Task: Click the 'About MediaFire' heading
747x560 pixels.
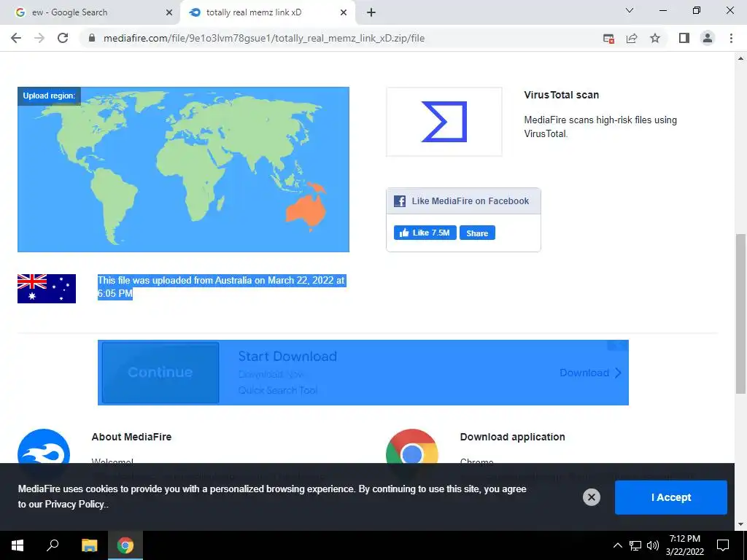Action: [131, 437]
